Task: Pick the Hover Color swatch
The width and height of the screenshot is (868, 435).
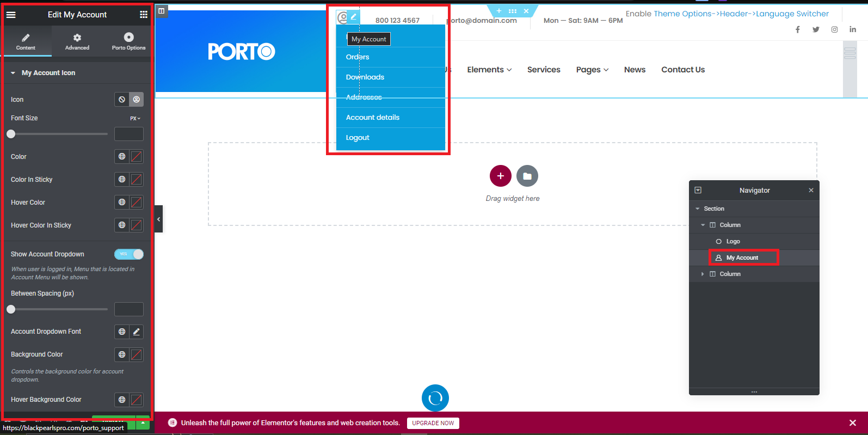Action: [x=137, y=203]
